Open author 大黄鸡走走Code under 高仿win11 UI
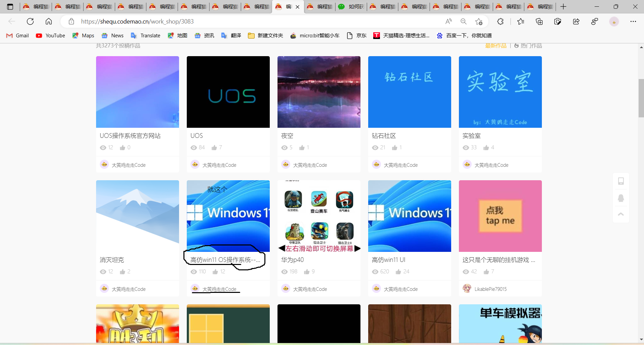The image size is (644, 345). point(401,289)
